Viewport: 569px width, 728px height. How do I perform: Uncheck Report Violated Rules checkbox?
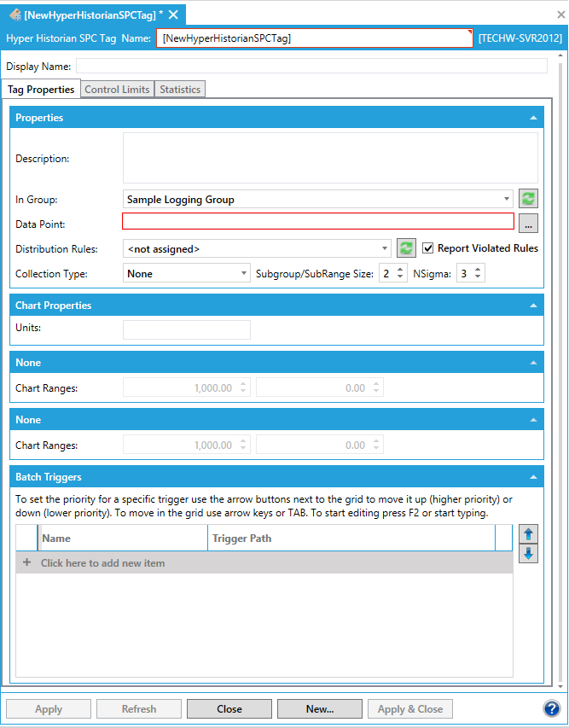pyautogui.click(x=428, y=248)
